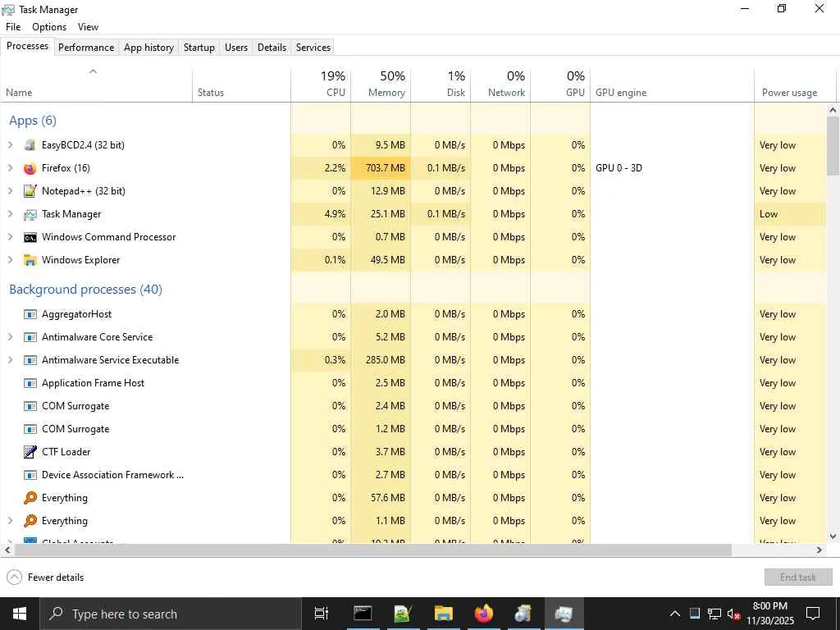Open File Explorer from the taskbar

point(444,614)
